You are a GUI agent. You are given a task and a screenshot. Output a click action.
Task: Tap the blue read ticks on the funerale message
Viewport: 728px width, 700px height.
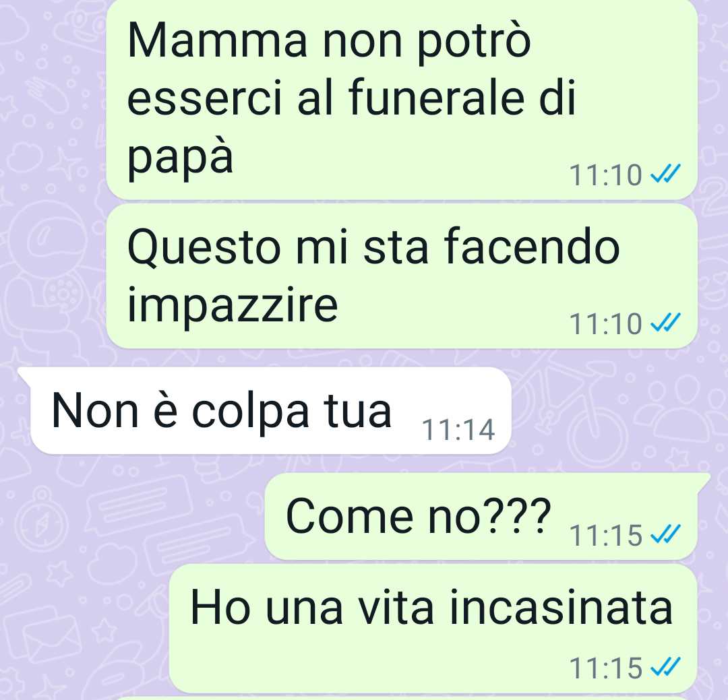pos(665,174)
